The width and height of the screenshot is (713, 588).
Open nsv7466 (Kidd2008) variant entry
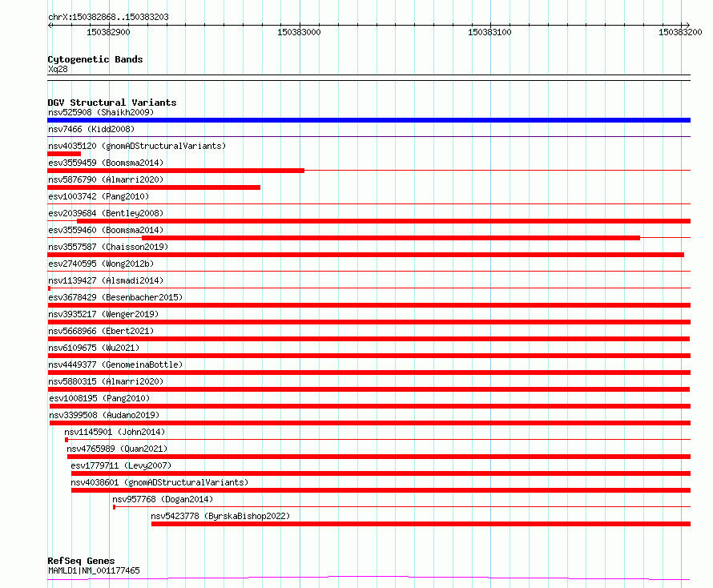[91, 129]
